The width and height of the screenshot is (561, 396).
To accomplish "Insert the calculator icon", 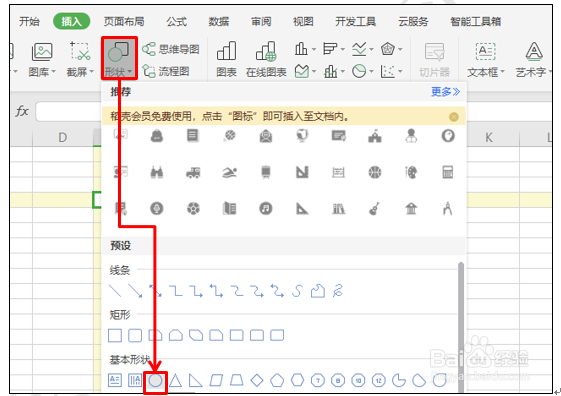I will tap(448, 172).
